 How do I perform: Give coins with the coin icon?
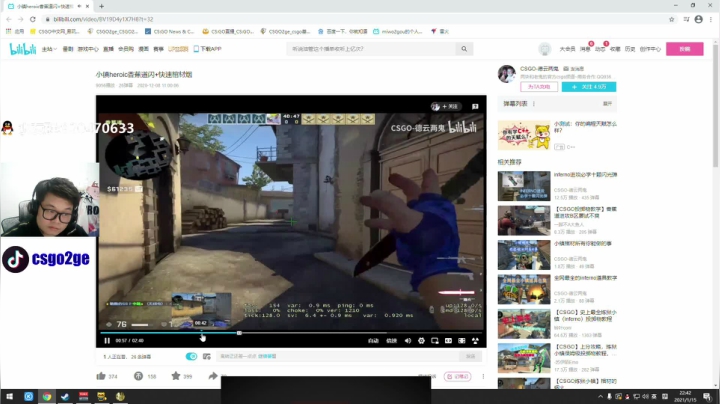click(x=138, y=376)
